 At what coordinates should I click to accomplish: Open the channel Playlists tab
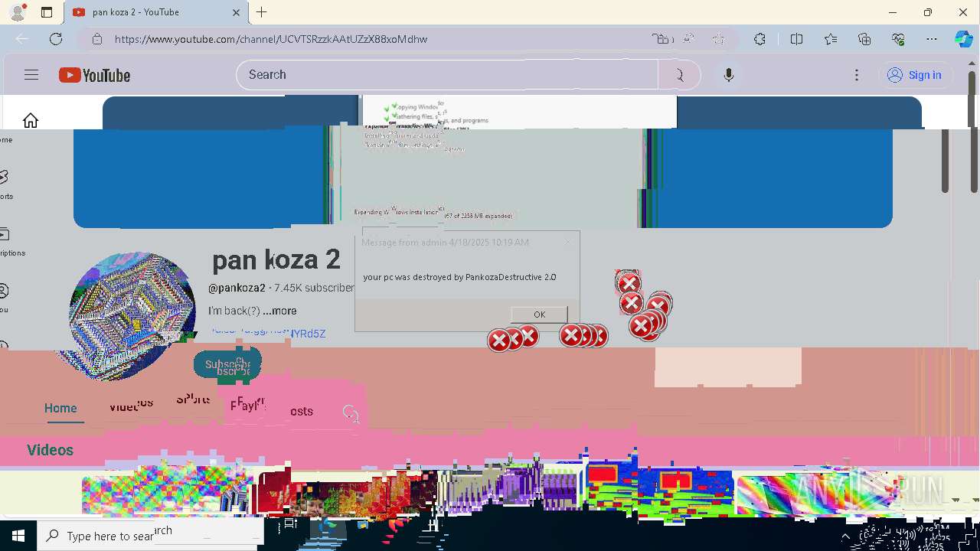[x=247, y=405]
